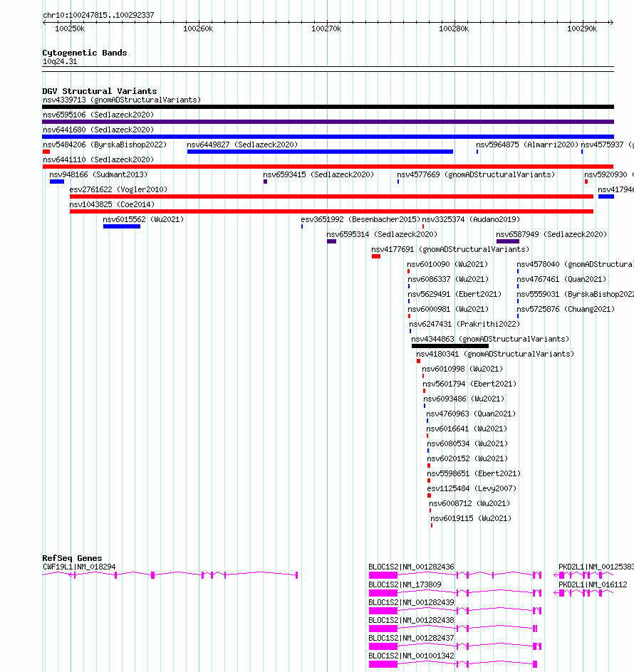Screen dimensions: 634x672
Task: Click the nsv4339713 black variant bar
Action: 328,107
